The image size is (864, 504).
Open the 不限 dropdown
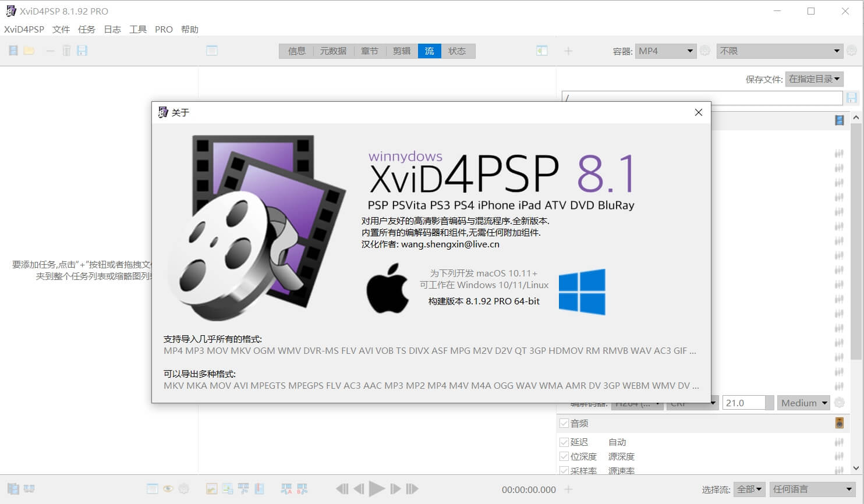[x=780, y=51]
